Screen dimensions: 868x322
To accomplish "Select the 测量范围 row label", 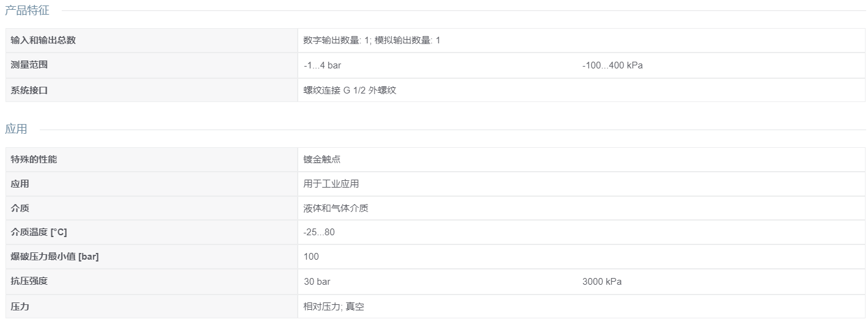I will (29, 65).
